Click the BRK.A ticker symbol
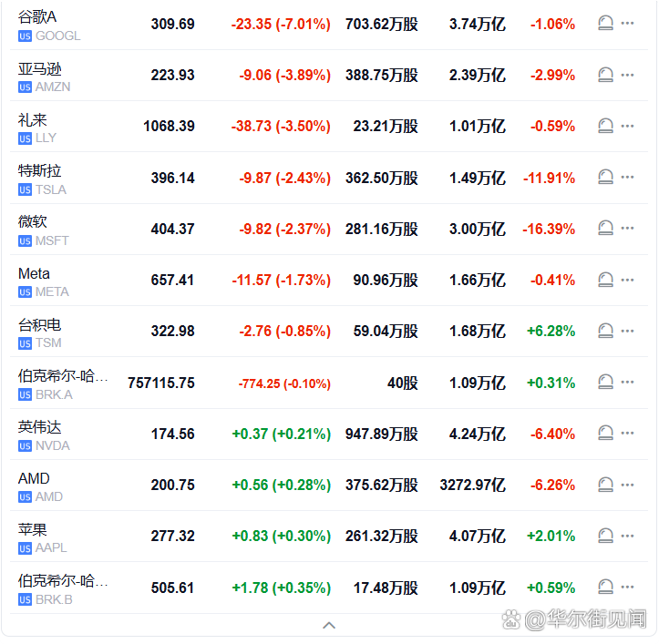 tap(54, 395)
